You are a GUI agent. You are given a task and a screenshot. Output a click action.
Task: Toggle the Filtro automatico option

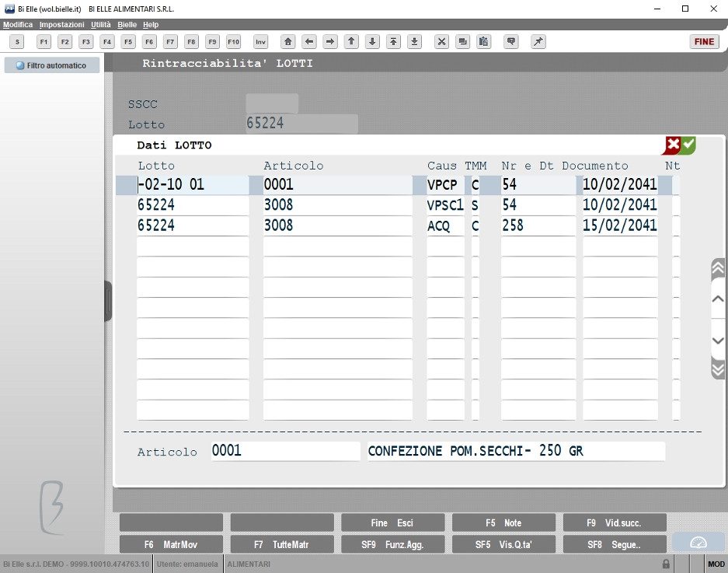pyautogui.click(x=52, y=65)
